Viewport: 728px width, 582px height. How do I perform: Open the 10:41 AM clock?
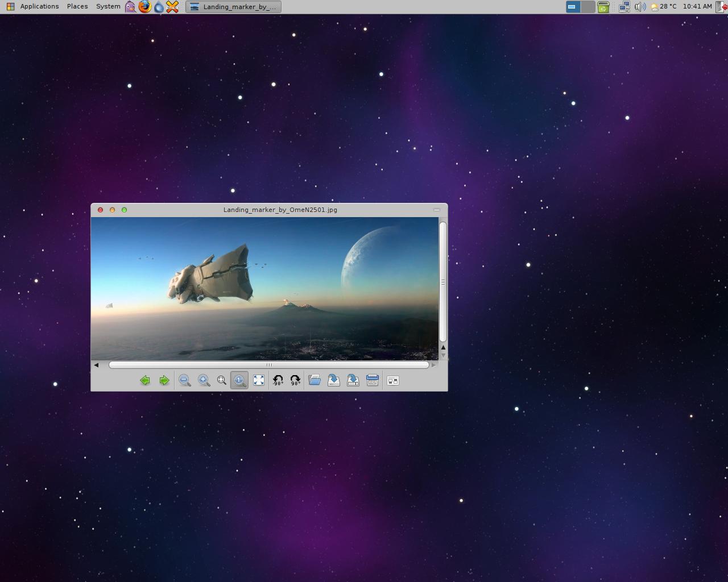pos(697,6)
